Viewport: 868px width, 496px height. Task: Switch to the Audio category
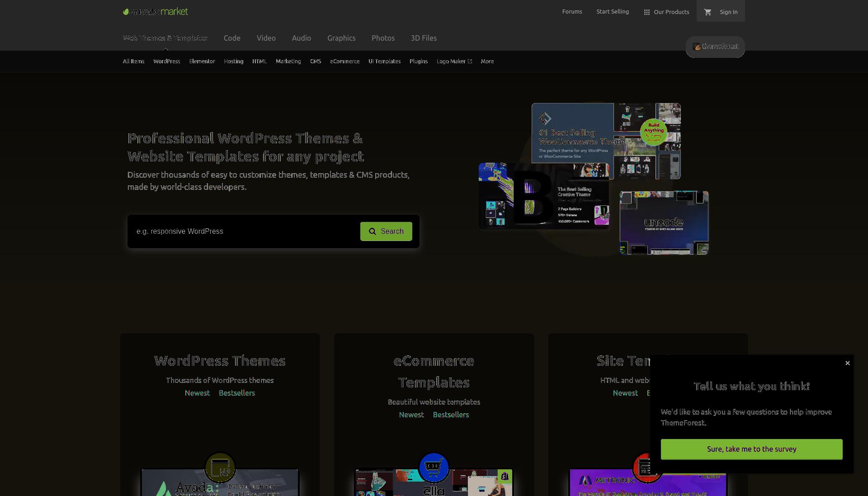[302, 38]
